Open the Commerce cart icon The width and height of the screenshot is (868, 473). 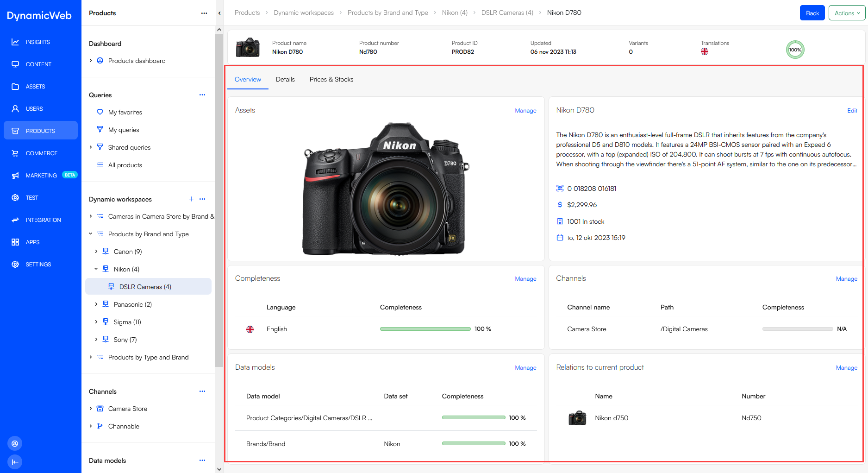pos(15,153)
